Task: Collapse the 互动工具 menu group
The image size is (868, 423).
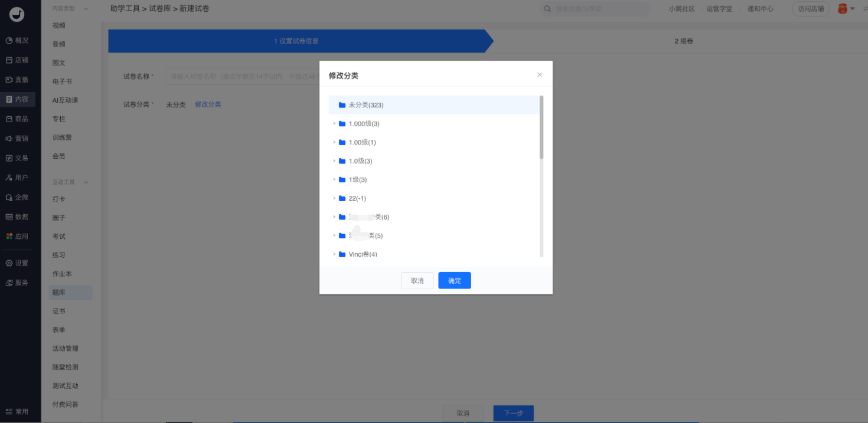Action: point(86,182)
